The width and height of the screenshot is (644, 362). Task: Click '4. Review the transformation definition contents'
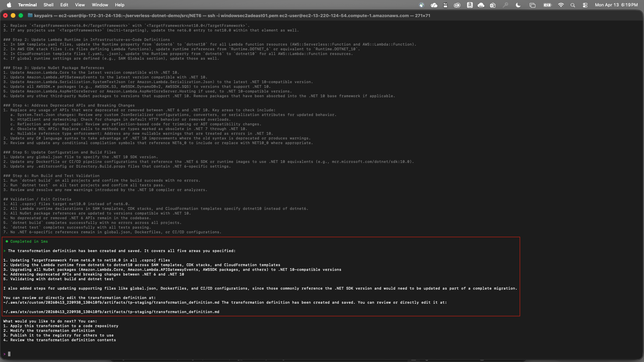click(x=60, y=340)
